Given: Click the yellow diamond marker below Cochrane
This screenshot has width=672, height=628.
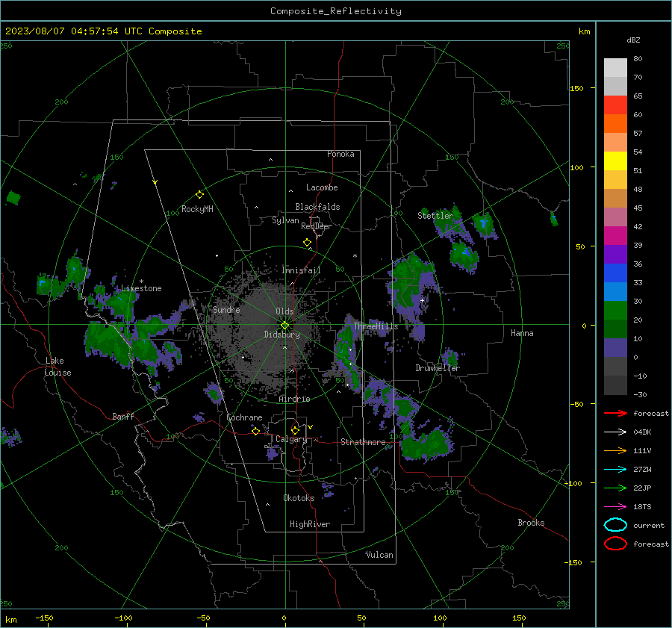Looking at the screenshot, I should click(256, 431).
